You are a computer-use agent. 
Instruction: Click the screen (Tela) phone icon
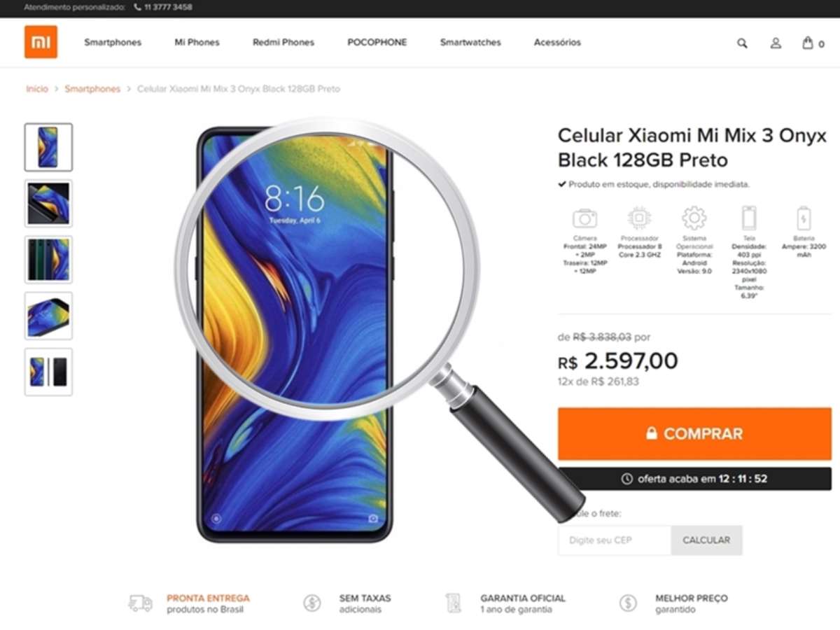pos(749,218)
